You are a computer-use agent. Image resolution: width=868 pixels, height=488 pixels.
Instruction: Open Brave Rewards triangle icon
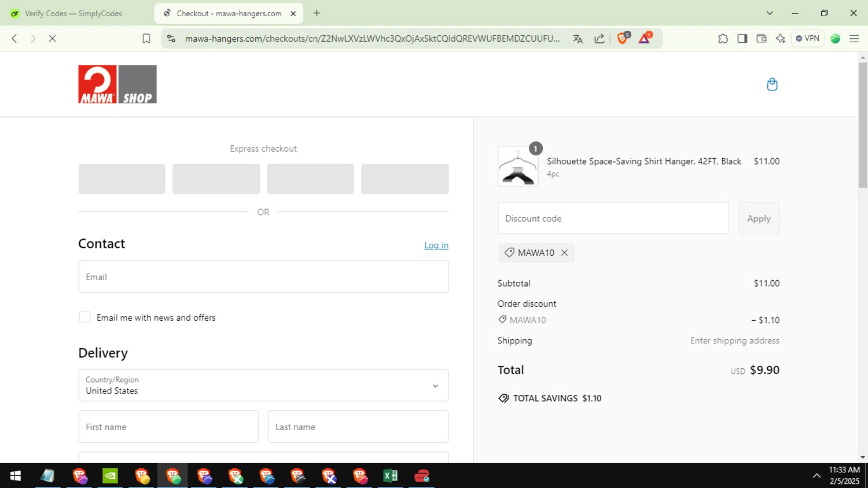(645, 38)
